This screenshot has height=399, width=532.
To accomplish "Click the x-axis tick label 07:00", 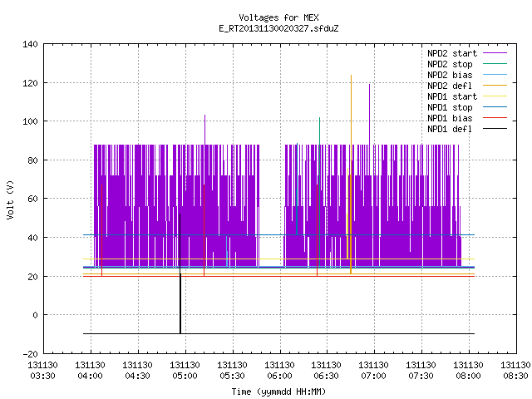I will tap(373, 377).
